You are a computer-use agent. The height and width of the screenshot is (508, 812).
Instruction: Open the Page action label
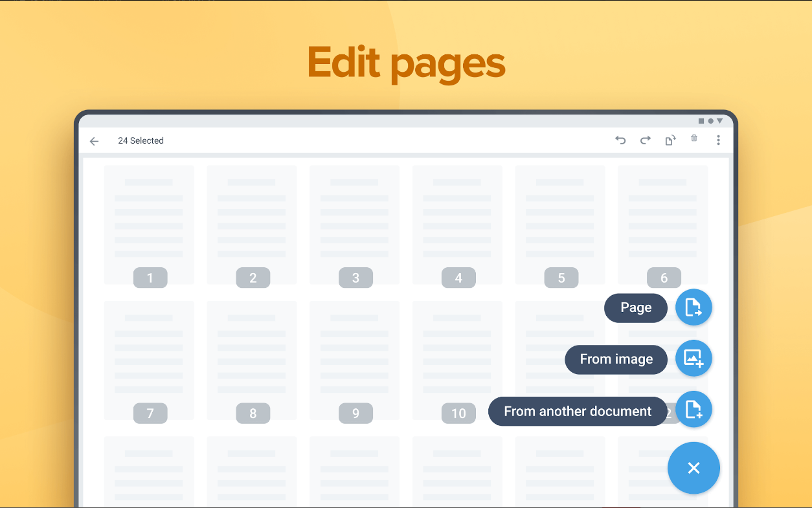coord(635,307)
